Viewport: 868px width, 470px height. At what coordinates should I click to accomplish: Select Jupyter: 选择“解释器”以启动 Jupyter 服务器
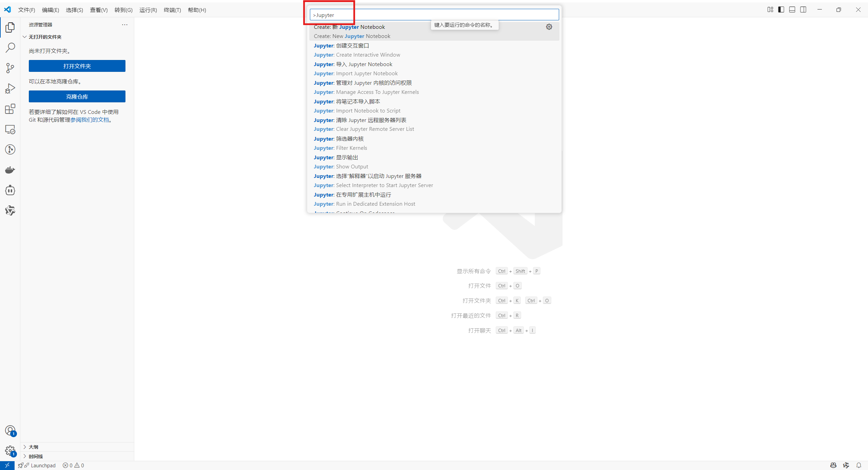tap(434, 181)
